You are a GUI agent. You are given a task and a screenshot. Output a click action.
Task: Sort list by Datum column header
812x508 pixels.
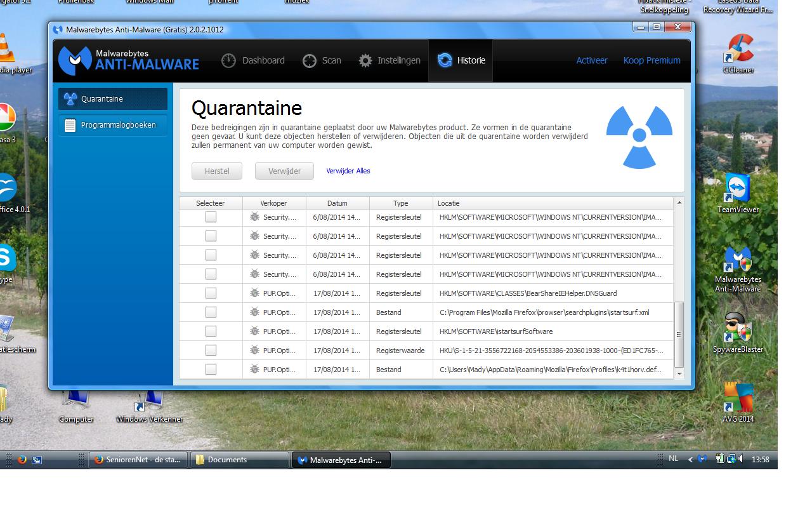pyautogui.click(x=337, y=203)
